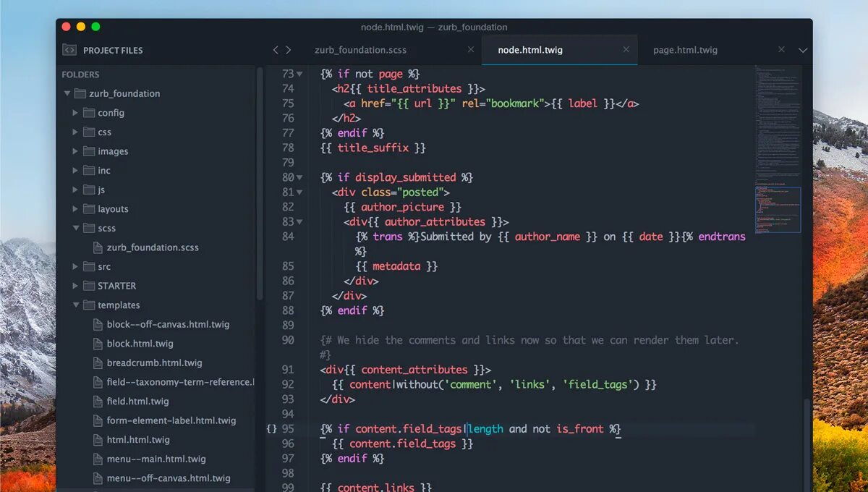
Task: Click the FOLDERS heading in sidebar
Action: coord(80,75)
